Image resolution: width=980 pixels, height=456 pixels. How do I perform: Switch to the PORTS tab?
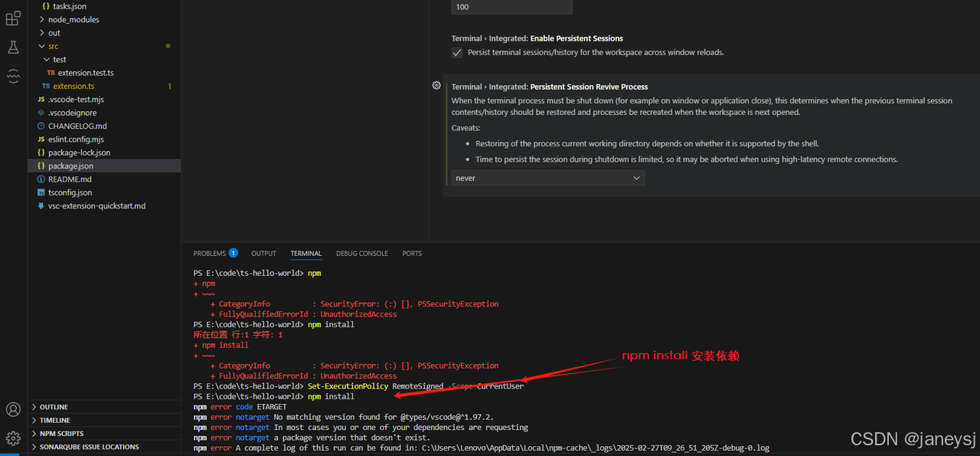[x=412, y=253]
